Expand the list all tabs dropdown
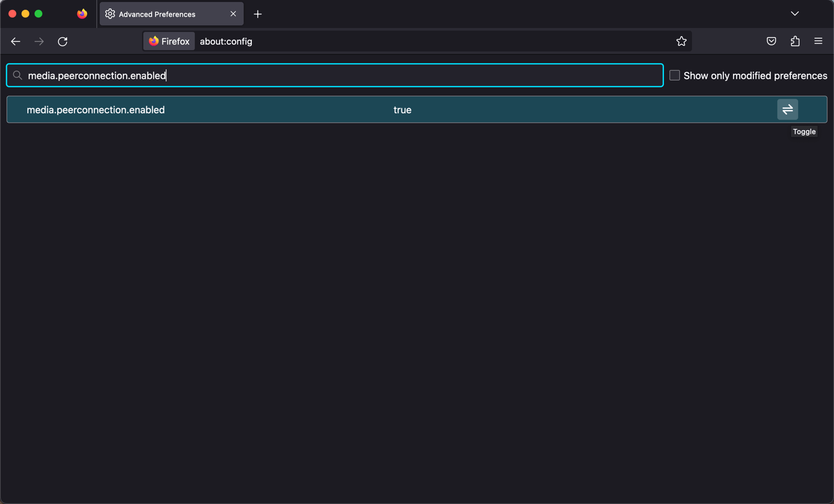This screenshot has width=834, height=504. pyautogui.click(x=795, y=14)
